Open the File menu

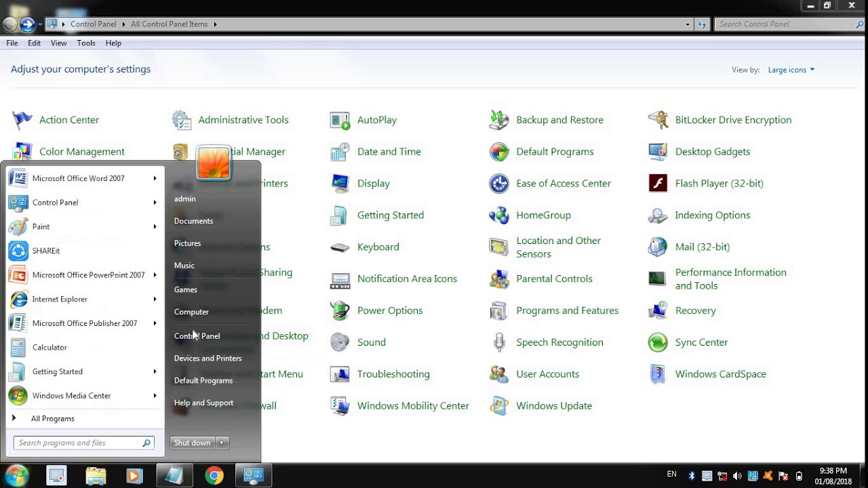12,43
